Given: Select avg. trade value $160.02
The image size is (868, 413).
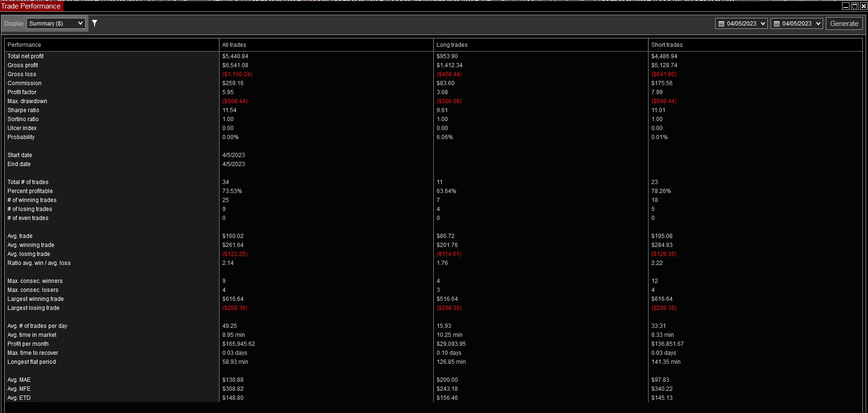Looking at the screenshot, I should (x=233, y=236).
